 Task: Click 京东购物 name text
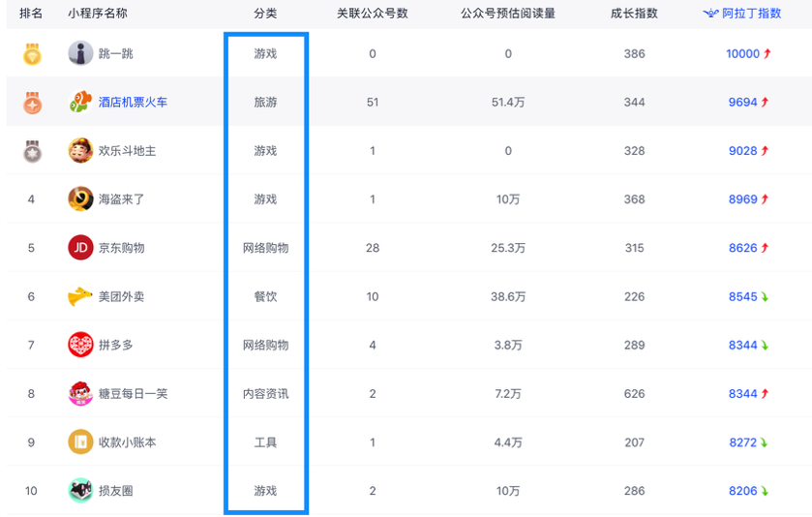tap(121, 248)
